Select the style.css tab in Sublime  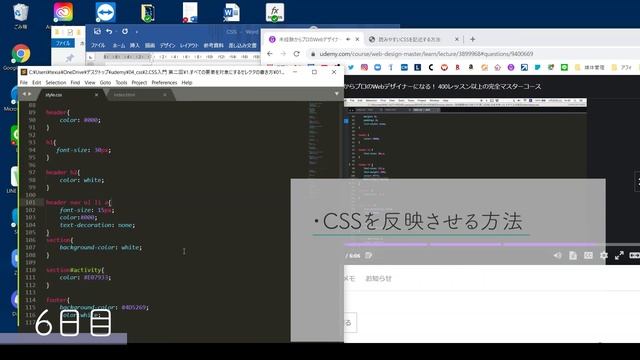click(67, 95)
